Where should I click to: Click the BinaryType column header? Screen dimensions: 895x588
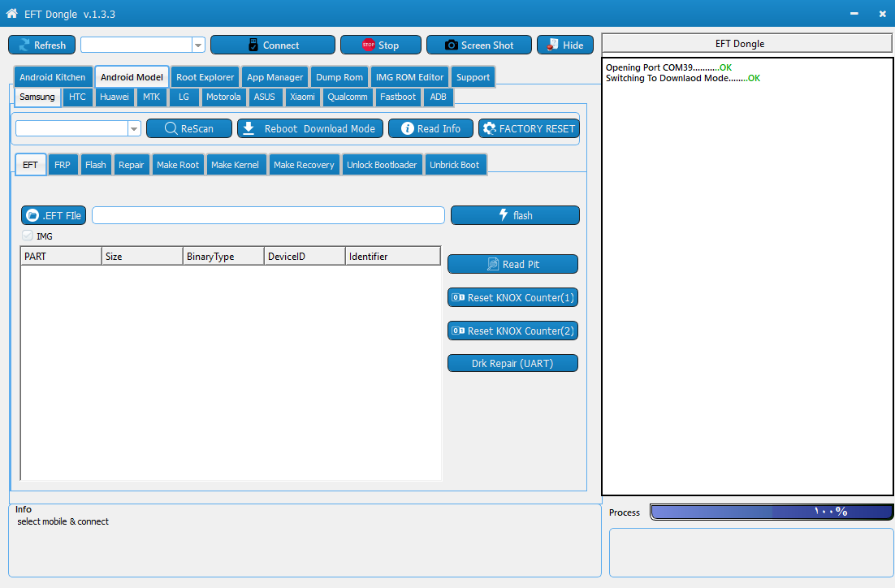click(223, 257)
